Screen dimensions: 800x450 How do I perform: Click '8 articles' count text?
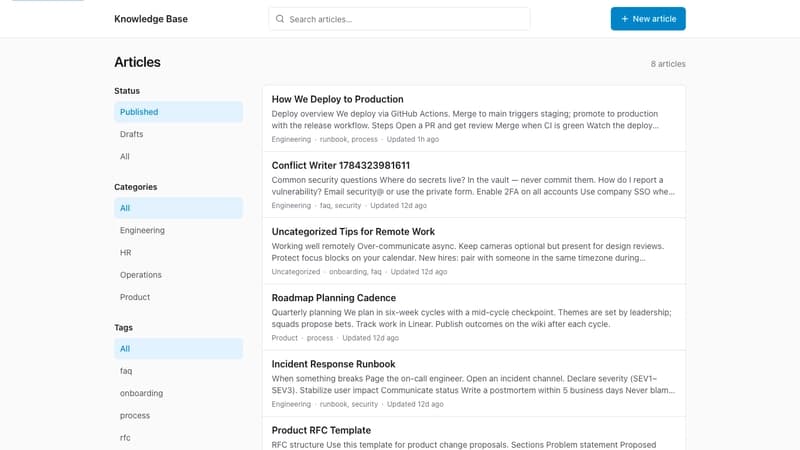[668, 64]
